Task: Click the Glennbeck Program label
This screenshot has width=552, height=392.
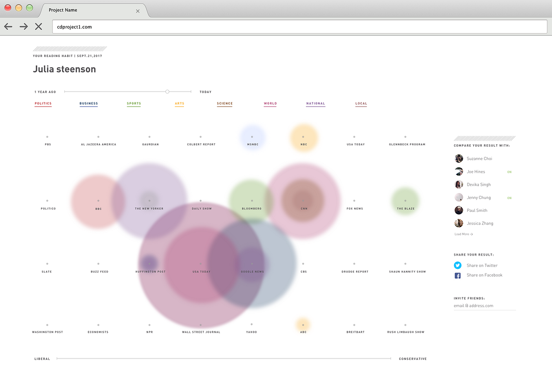Action: pos(407,144)
